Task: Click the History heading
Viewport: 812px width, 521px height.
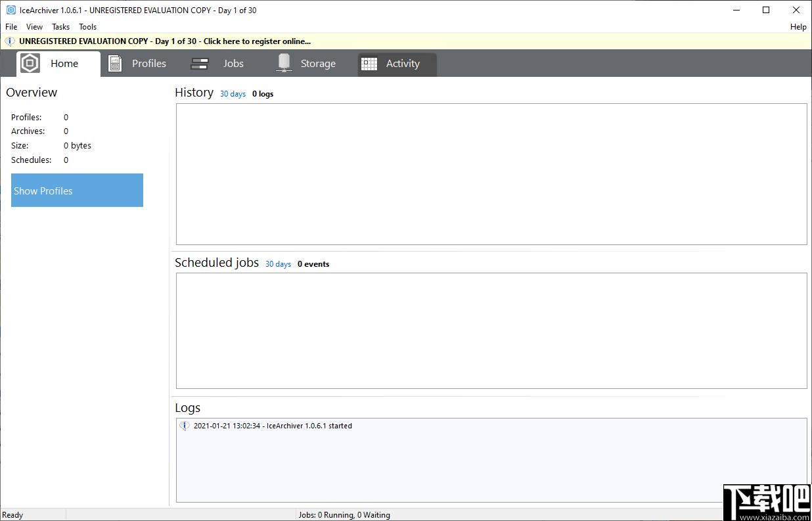Action: pyautogui.click(x=194, y=93)
